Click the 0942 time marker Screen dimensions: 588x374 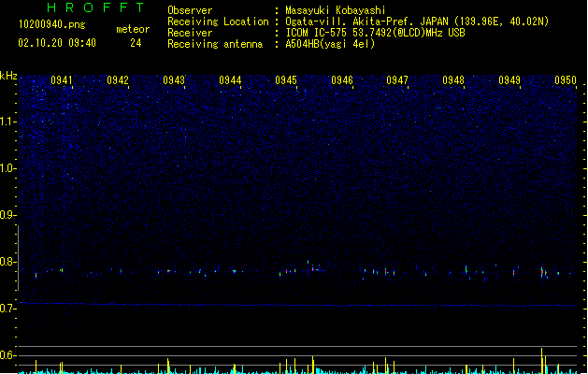pos(118,80)
